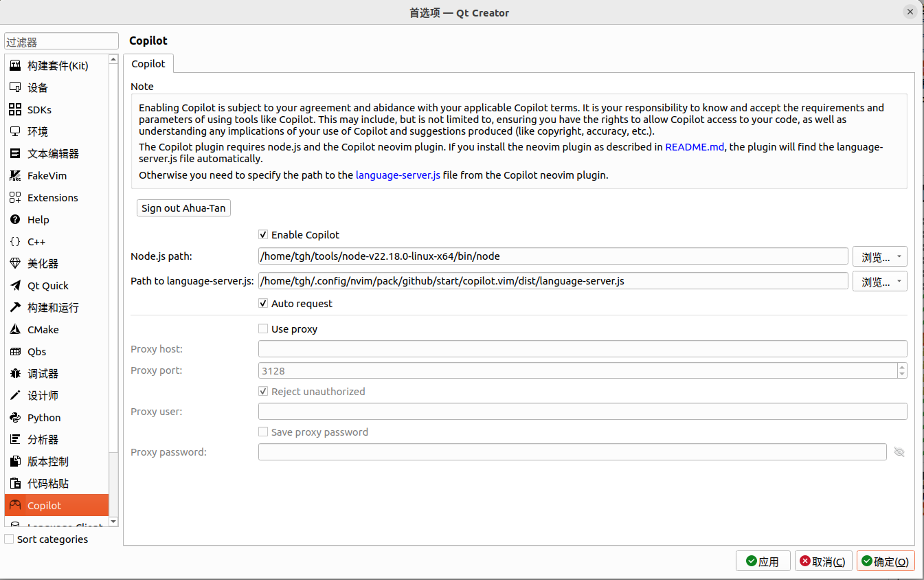Open the Node.js path 浏览 dropdown button
This screenshot has height=580, width=924.
(x=880, y=257)
